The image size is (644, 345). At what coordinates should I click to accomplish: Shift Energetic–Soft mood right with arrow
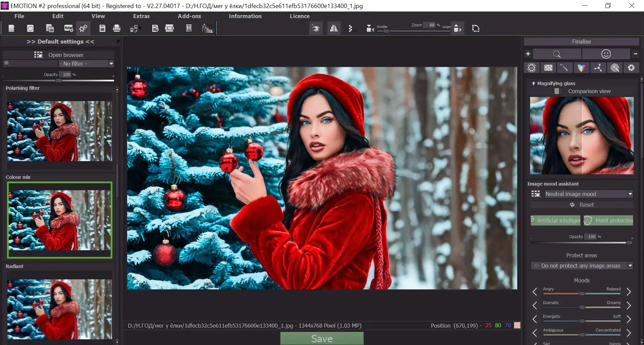point(629,319)
